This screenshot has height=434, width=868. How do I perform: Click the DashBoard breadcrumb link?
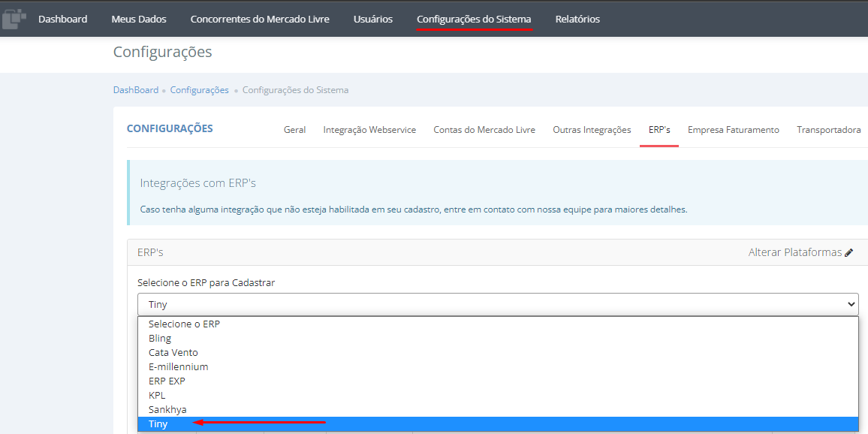click(136, 89)
